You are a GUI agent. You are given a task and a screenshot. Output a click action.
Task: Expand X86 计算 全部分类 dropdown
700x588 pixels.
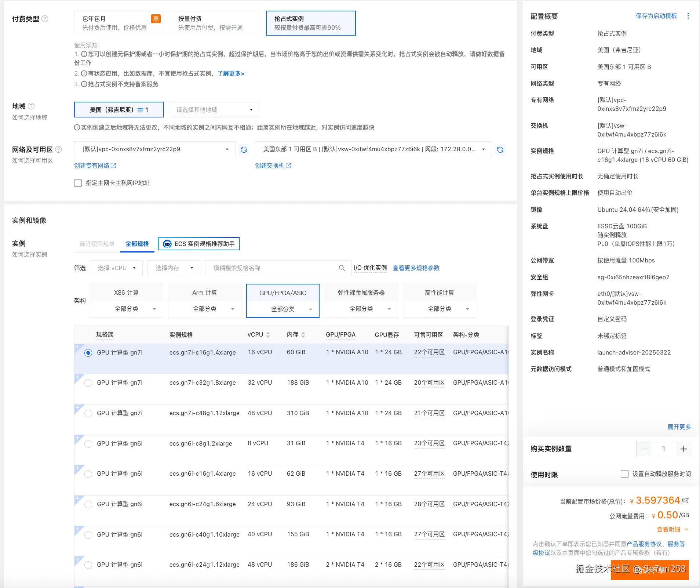tap(127, 309)
